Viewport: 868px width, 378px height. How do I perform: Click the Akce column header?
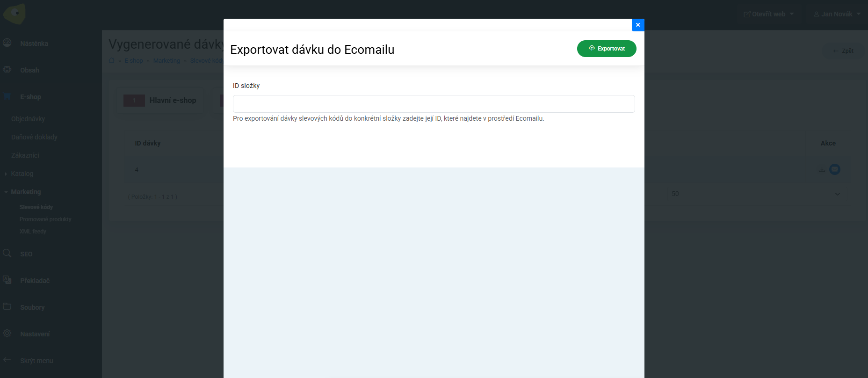(828, 143)
